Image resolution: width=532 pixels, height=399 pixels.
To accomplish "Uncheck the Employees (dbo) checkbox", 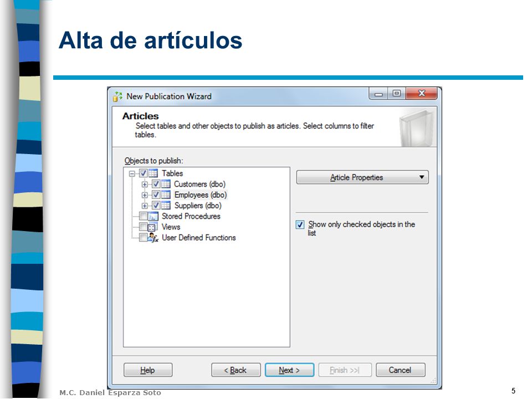I will point(156,195).
